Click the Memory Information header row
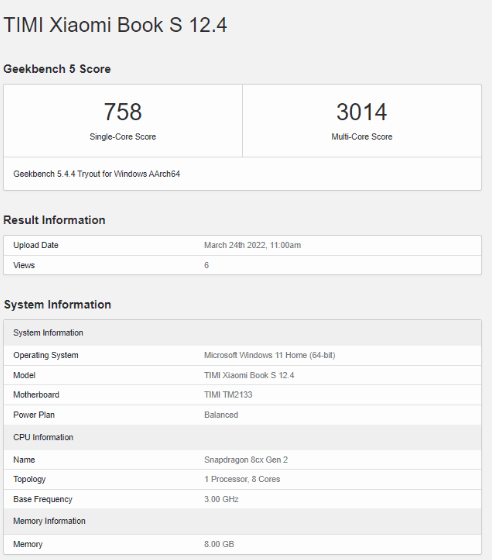The height and width of the screenshot is (560, 492). pos(242,521)
